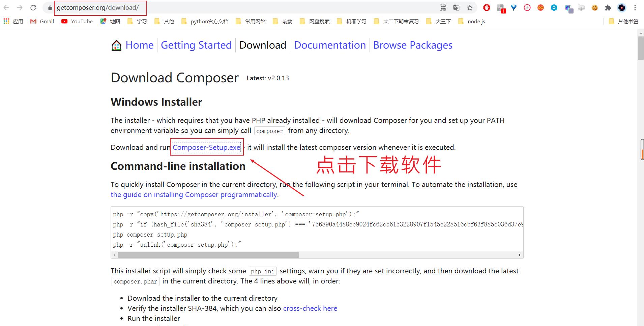The width and height of the screenshot is (644, 326).
Task: Click the code block scroll-left arrow
Action: point(115,255)
